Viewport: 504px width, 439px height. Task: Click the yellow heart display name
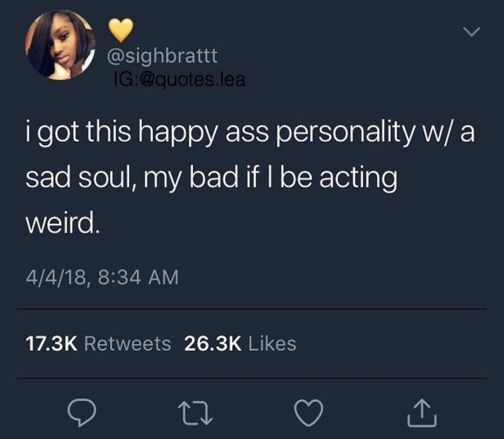pyautogui.click(x=120, y=30)
